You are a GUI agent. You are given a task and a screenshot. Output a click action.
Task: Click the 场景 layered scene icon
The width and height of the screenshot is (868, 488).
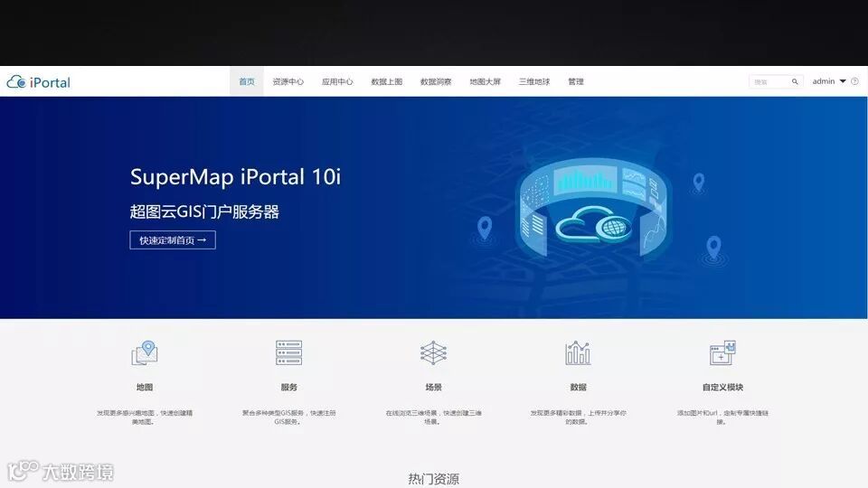point(433,353)
